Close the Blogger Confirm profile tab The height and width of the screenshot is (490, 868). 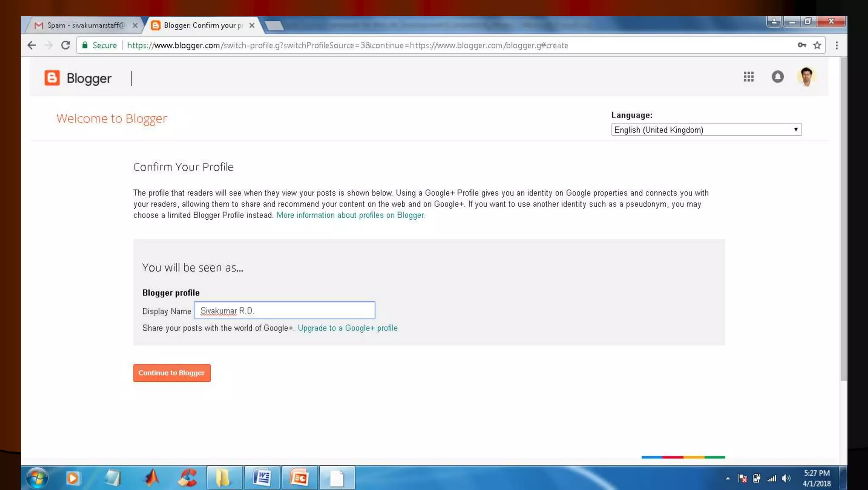tap(252, 25)
